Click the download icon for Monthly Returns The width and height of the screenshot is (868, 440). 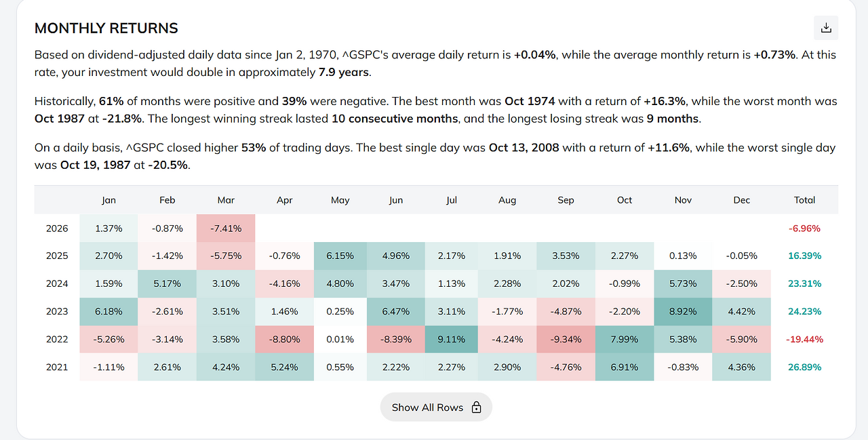pyautogui.click(x=826, y=28)
